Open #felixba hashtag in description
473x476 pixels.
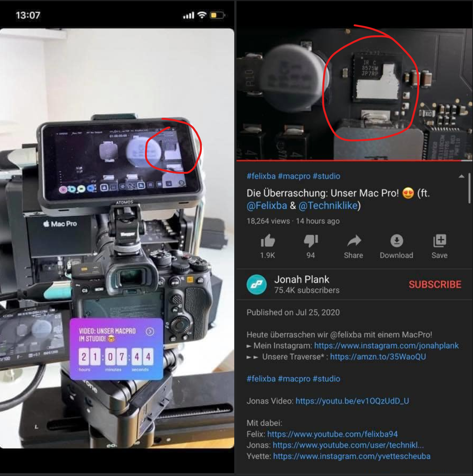pyautogui.click(x=261, y=379)
